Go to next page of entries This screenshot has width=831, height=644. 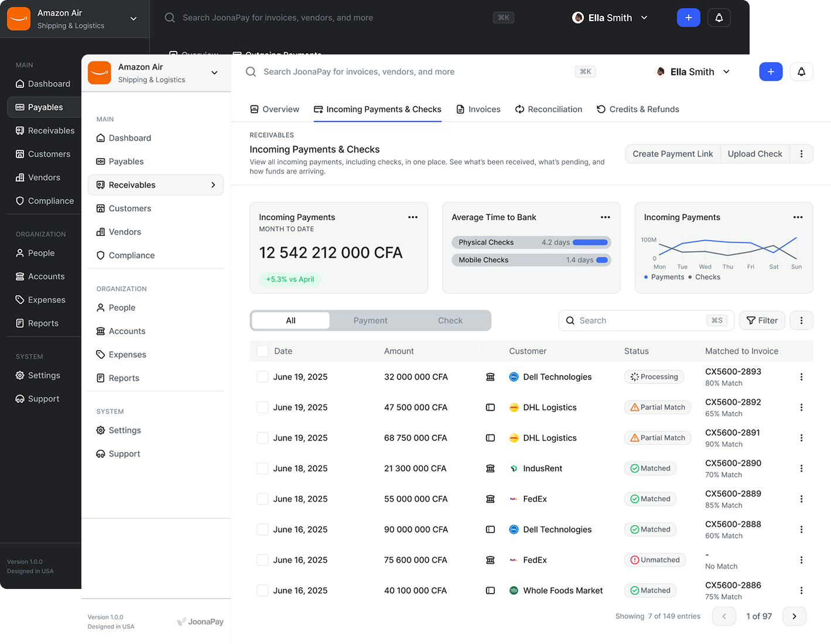click(794, 616)
